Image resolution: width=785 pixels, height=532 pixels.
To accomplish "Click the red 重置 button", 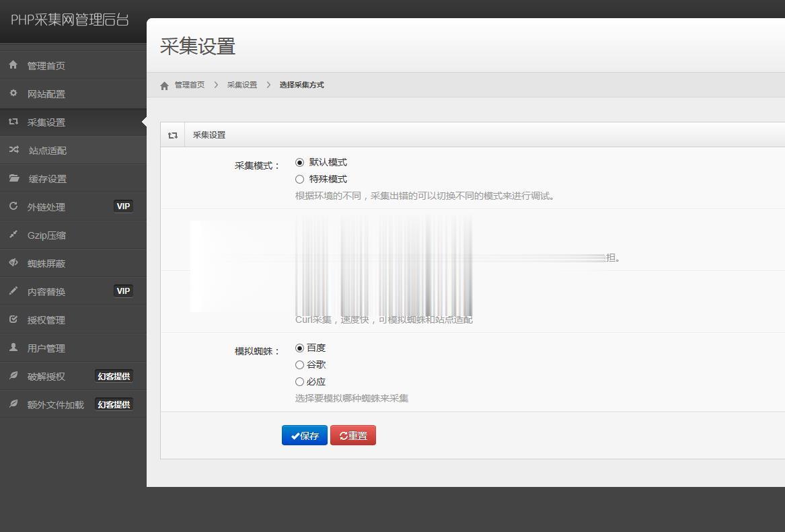I will click(353, 435).
